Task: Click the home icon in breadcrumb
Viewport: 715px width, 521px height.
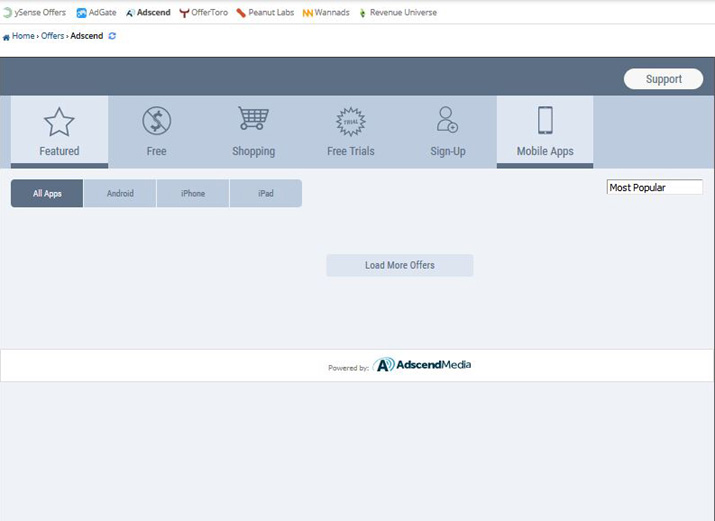Action: (x=6, y=37)
